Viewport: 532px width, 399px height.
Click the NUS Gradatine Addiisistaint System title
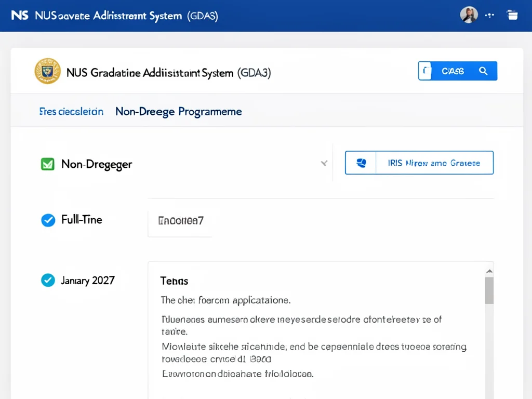click(169, 73)
